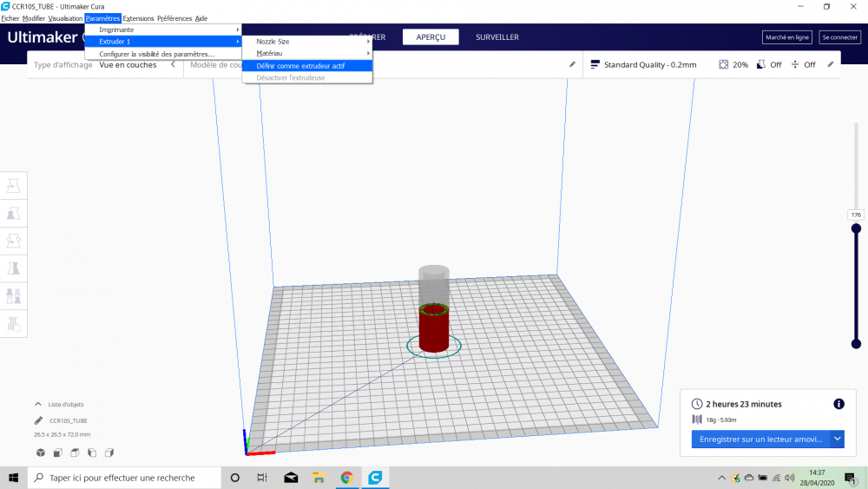This screenshot has width=868, height=489.
Task: Open the Extensions menu
Action: (x=138, y=18)
